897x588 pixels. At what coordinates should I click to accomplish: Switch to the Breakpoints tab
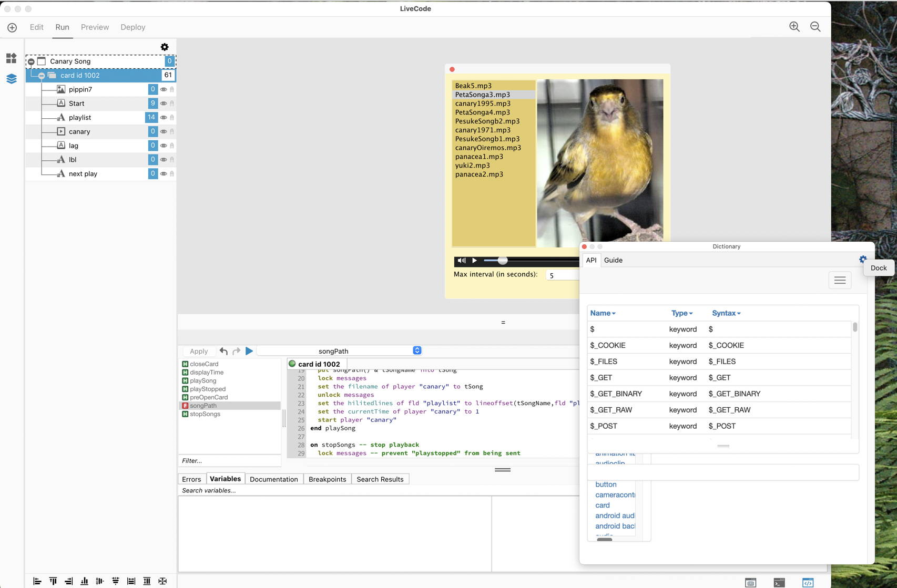coord(327,479)
